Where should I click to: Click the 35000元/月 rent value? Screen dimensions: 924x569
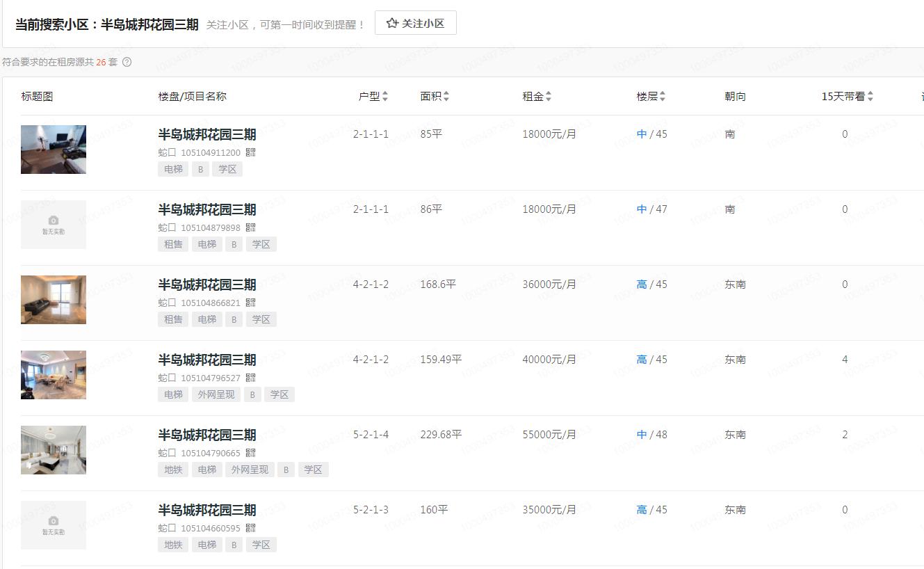coord(549,510)
